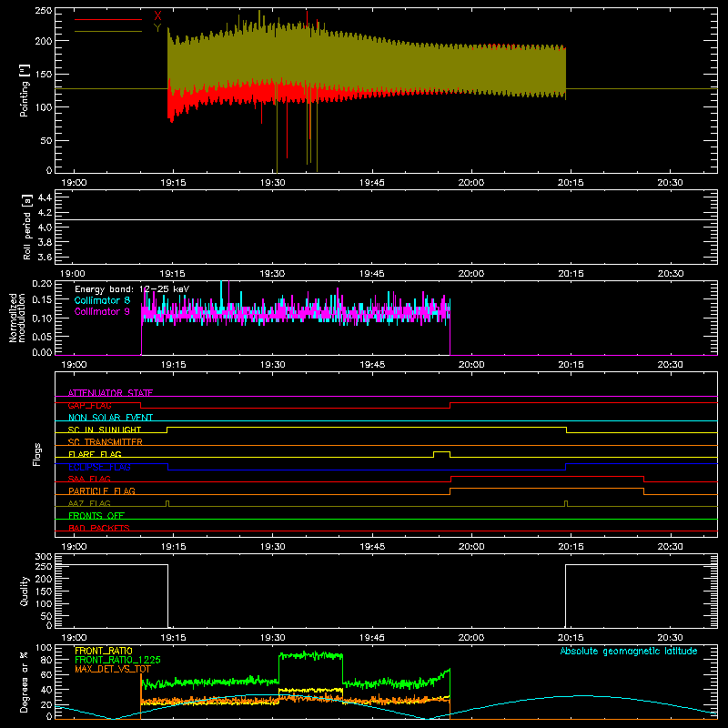Click the SC_TRANSMITTER flag label
The height and width of the screenshot is (728, 728).
click(x=106, y=441)
